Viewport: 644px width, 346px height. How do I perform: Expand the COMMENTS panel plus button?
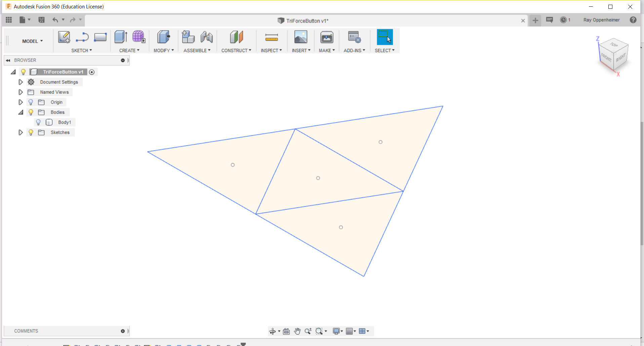click(x=123, y=331)
